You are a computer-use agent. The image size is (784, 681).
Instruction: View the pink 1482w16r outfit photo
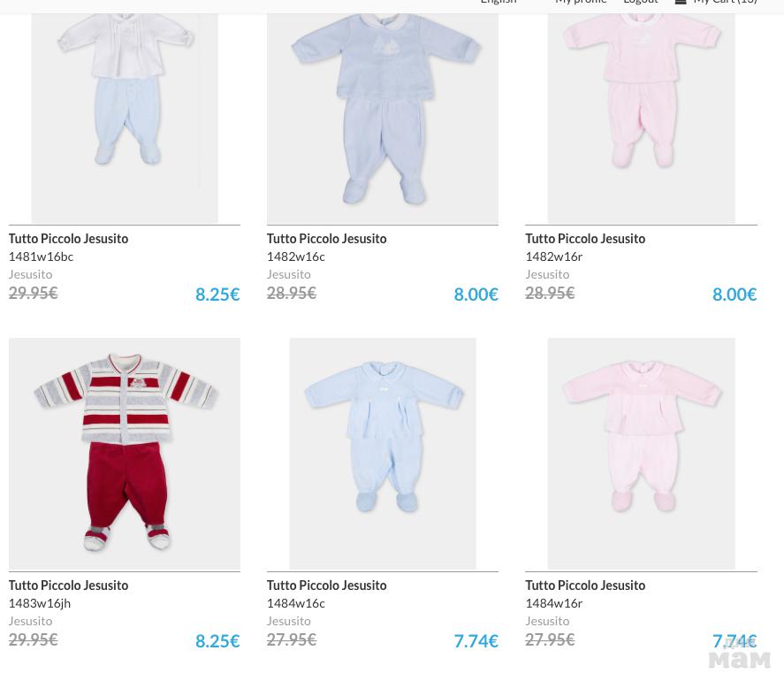tap(641, 106)
